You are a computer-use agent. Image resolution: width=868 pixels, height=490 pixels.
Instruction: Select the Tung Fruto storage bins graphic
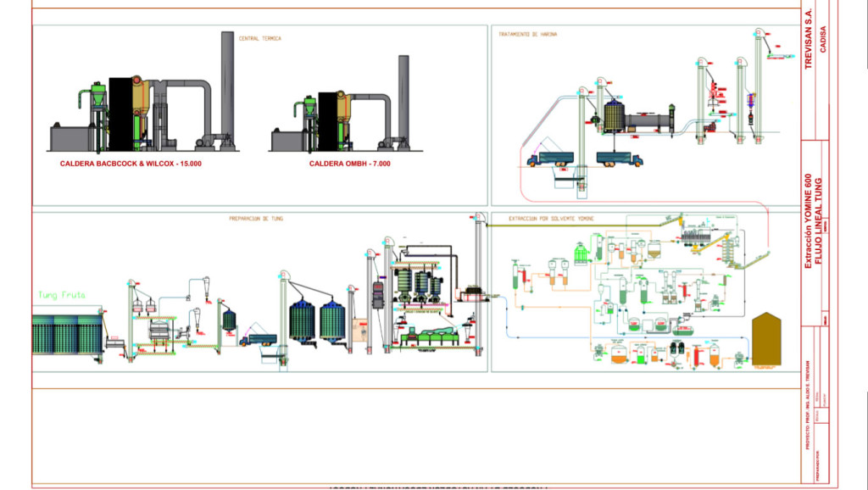tap(68, 334)
